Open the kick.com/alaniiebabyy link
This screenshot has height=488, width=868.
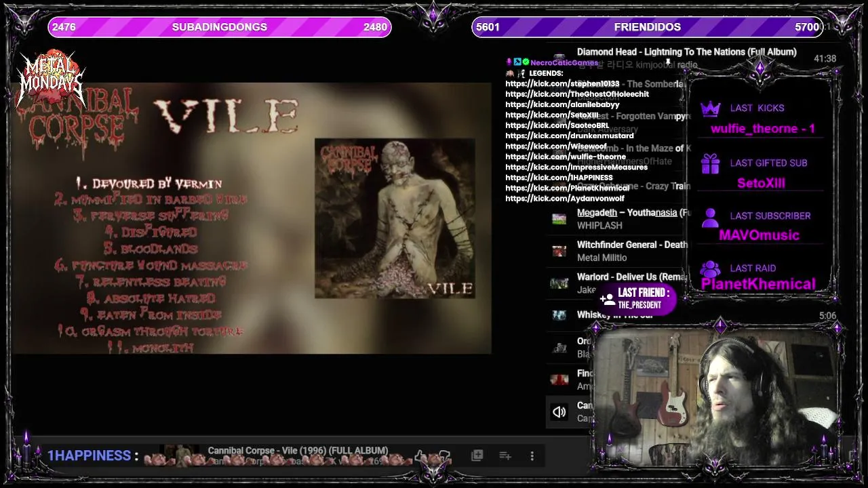562,104
